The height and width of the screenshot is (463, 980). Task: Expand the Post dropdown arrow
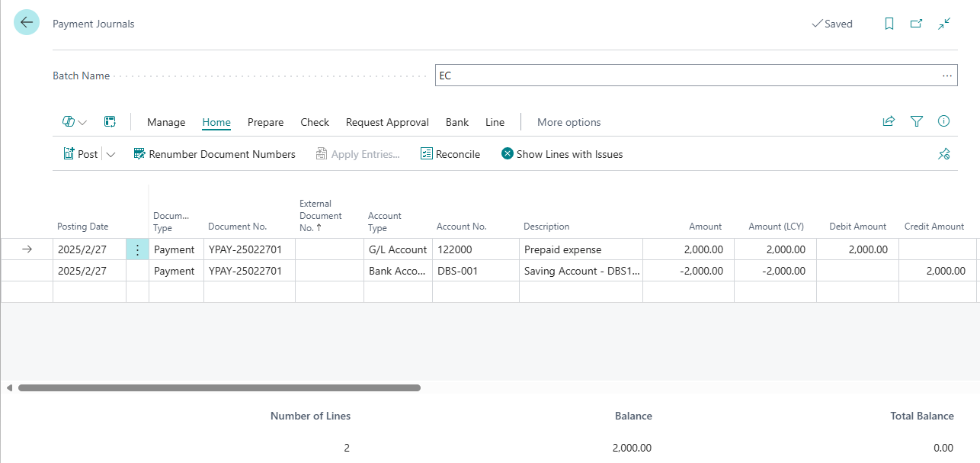tap(110, 154)
